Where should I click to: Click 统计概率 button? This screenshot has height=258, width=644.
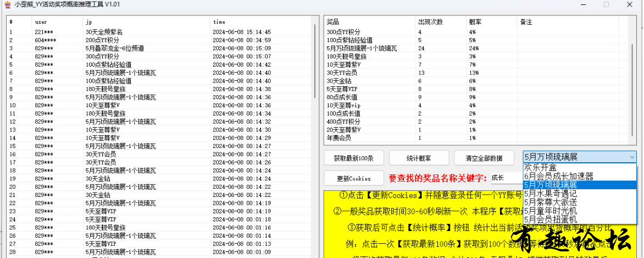[x=419, y=157]
